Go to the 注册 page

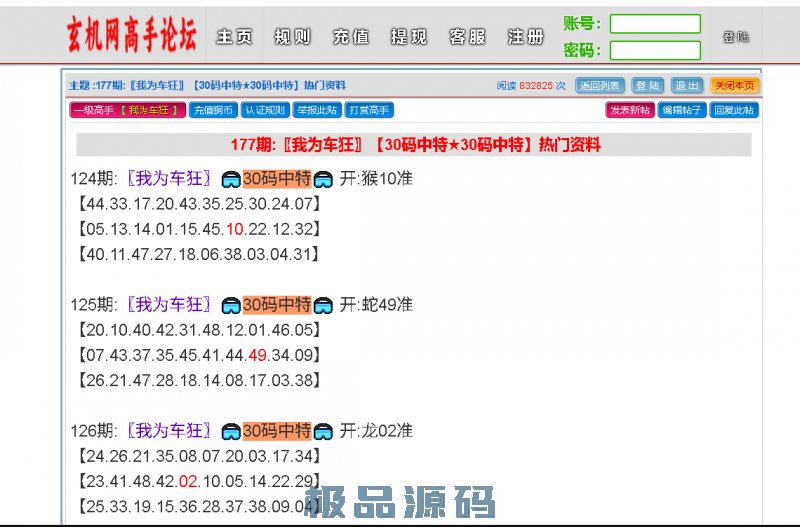526,37
